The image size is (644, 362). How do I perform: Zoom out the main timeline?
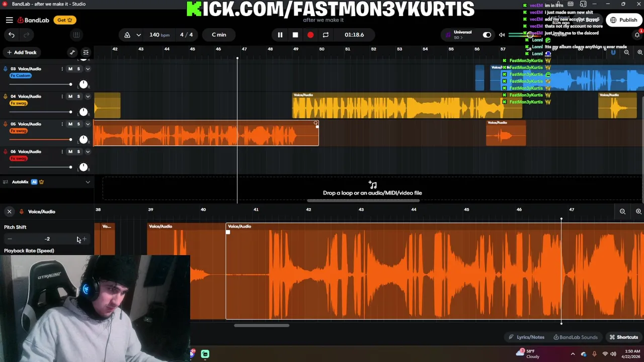pyautogui.click(x=626, y=52)
